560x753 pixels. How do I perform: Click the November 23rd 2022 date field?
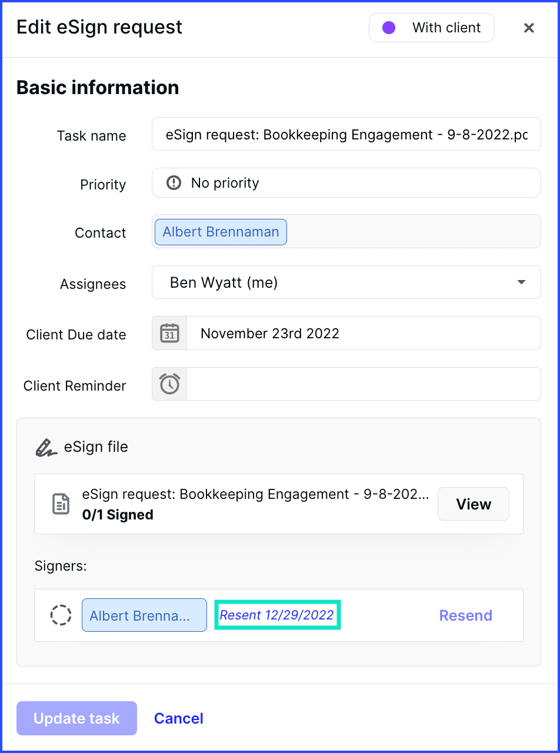coord(363,334)
